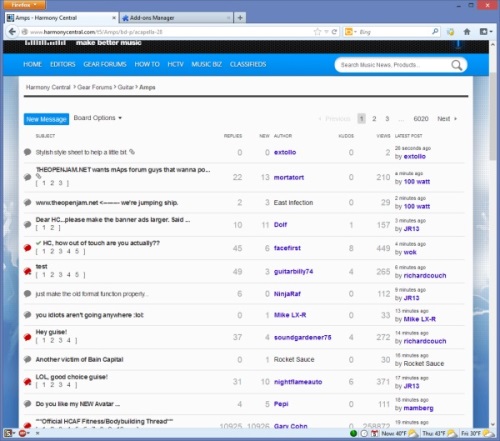The width and height of the screenshot is (500, 441).
Task: Open the Firefox menu dropdown
Action: pyautogui.click(x=23, y=5)
